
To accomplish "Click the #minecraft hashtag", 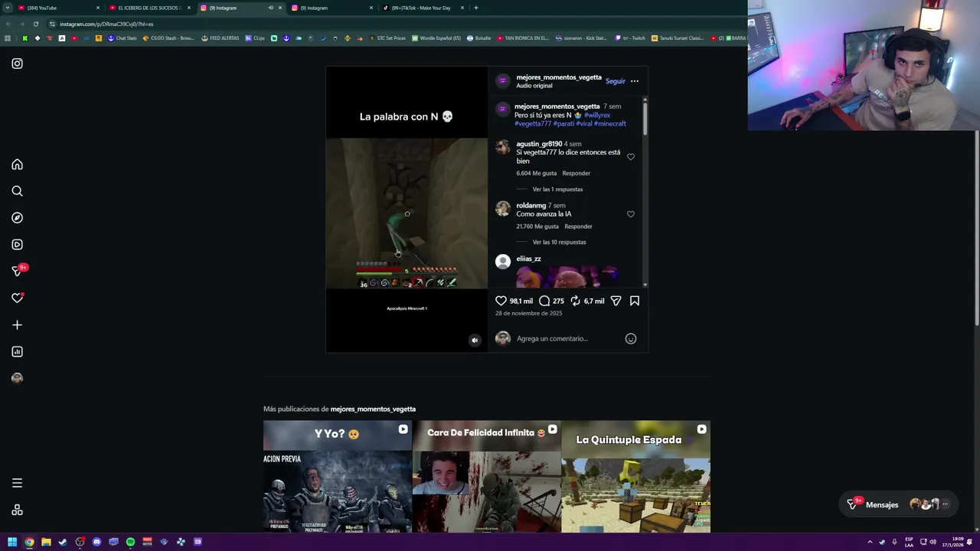I will pyautogui.click(x=610, y=123).
